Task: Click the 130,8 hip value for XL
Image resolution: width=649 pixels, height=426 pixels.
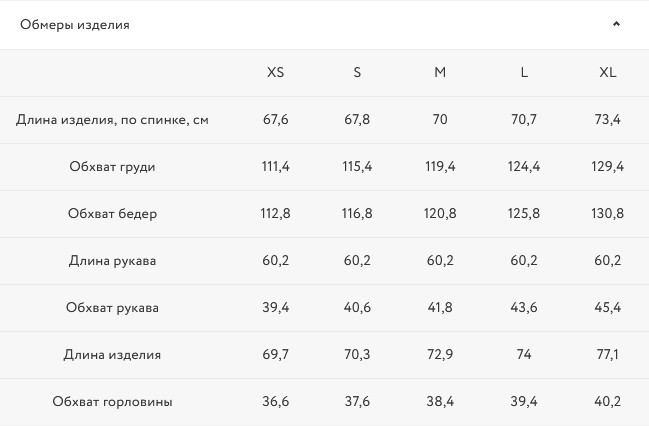Action: (x=608, y=214)
